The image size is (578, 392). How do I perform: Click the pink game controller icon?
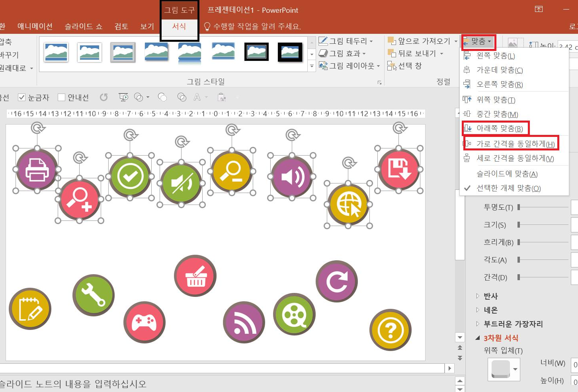click(x=144, y=322)
